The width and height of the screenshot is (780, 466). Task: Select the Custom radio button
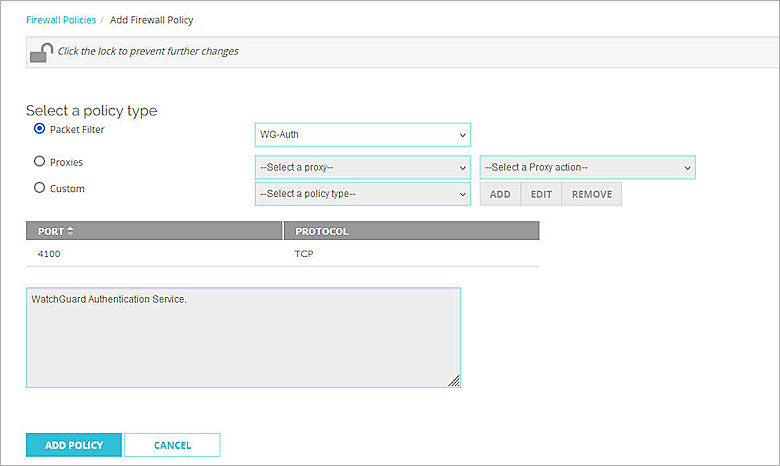39,188
